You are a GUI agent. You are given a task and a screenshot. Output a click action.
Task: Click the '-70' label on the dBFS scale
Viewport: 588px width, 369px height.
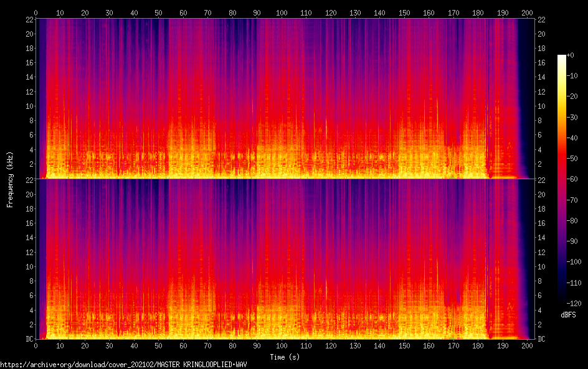click(572, 200)
